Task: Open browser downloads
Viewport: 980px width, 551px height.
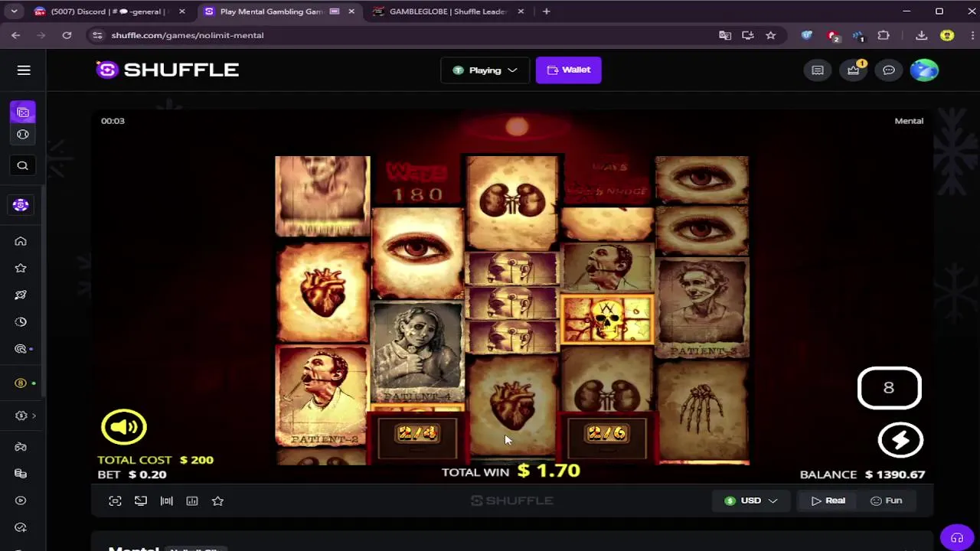Action: pyautogui.click(x=922, y=35)
